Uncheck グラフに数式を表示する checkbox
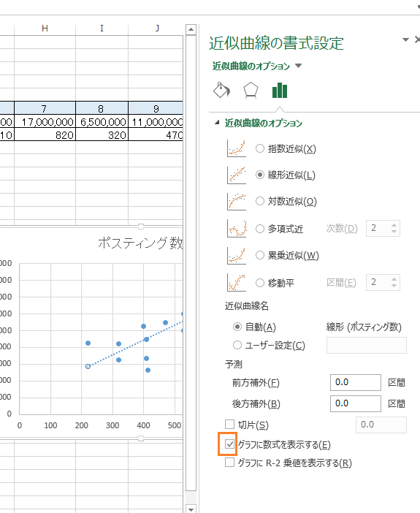This screenshot has height=513, width=420. (229, 444)
